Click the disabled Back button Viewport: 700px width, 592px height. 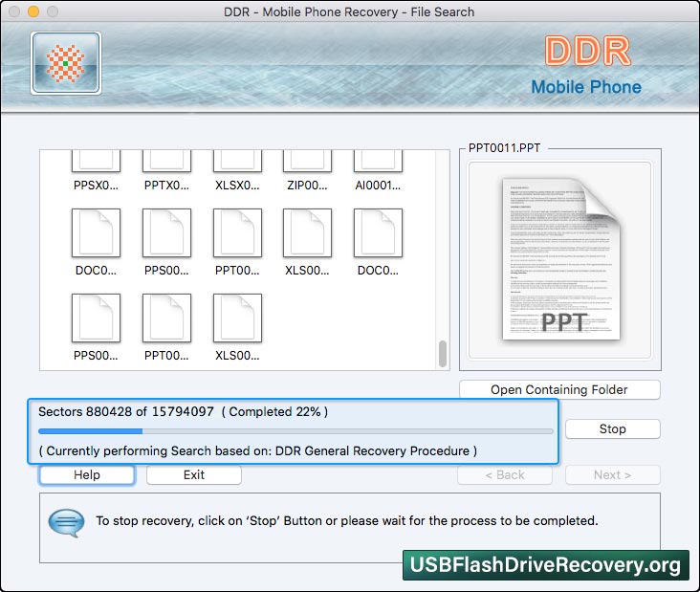505,474
